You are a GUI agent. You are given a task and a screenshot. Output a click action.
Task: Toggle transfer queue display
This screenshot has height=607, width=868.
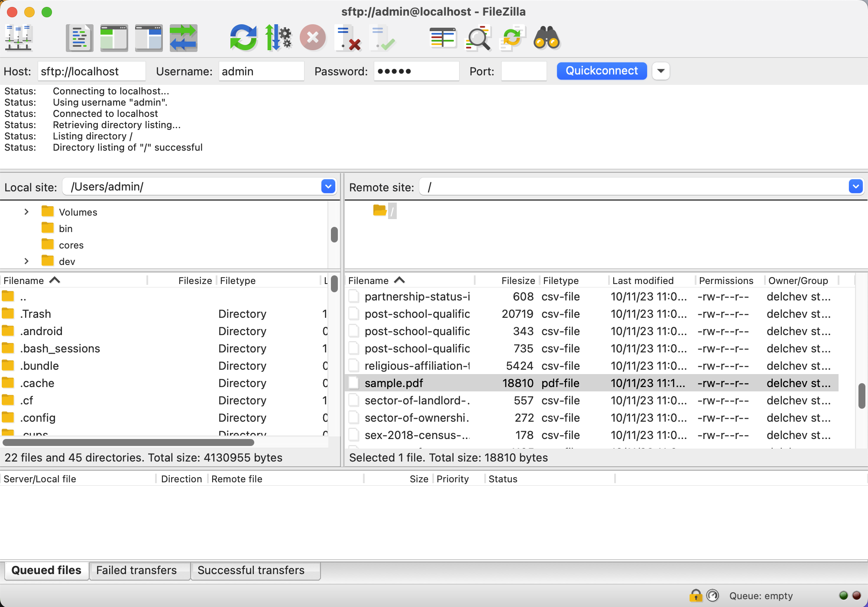click(x=183, y=38)
